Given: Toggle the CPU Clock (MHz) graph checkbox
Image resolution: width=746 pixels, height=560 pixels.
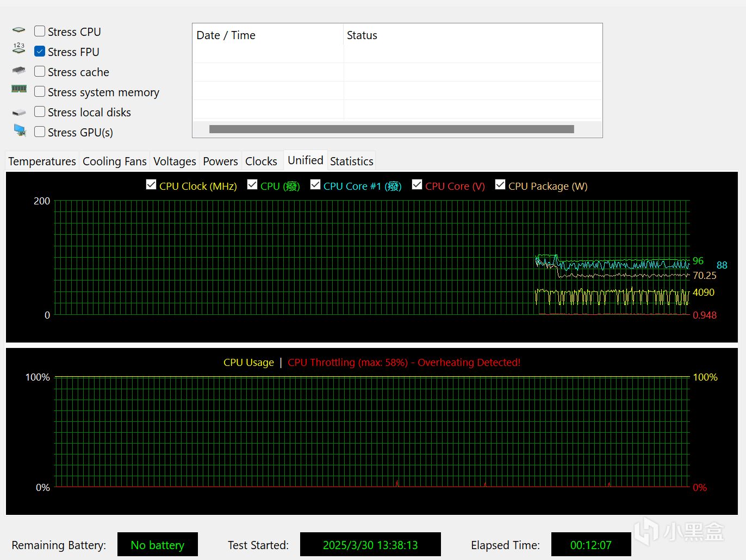Looking at the screenshot, I should pyautogui.click(x=151, y=185).
